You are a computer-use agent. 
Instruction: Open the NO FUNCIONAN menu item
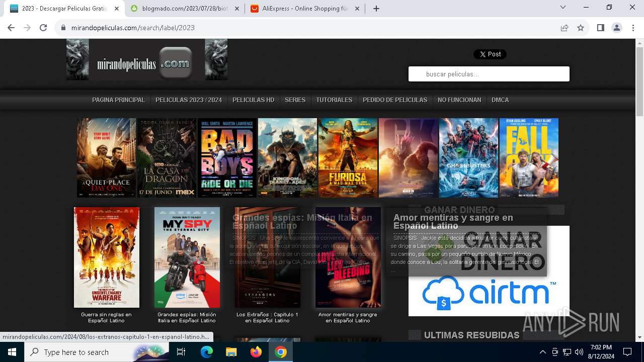coord(459,100)
